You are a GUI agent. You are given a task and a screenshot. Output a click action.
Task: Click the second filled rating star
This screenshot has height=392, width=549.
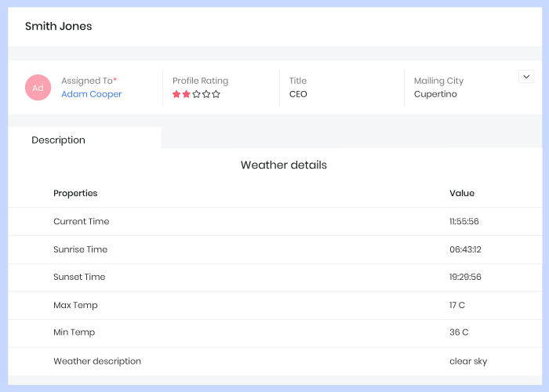click(187, 95)
